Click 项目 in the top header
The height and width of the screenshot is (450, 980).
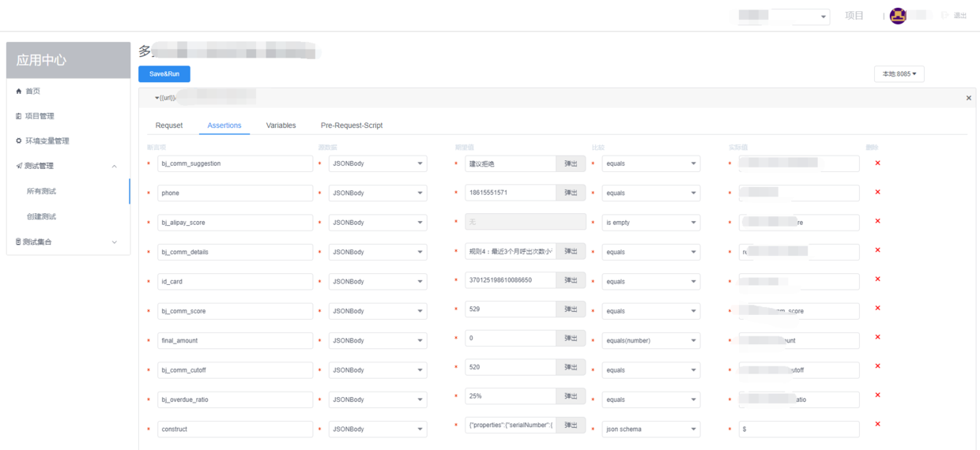(x=854, y=16)
